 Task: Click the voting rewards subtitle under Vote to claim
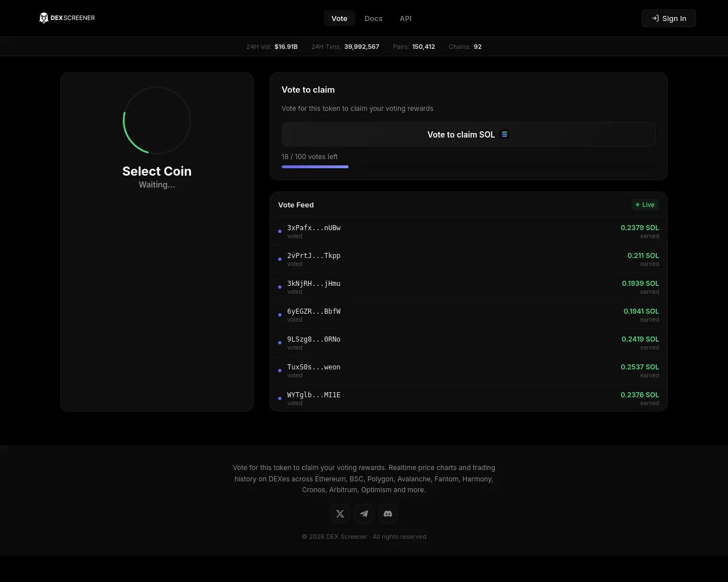[357, 109]
